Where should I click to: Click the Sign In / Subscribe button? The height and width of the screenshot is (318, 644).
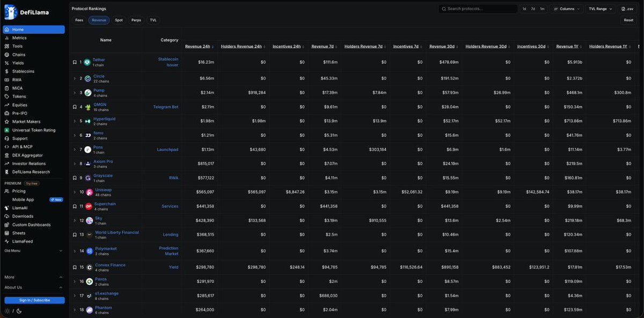coord(34,300)
